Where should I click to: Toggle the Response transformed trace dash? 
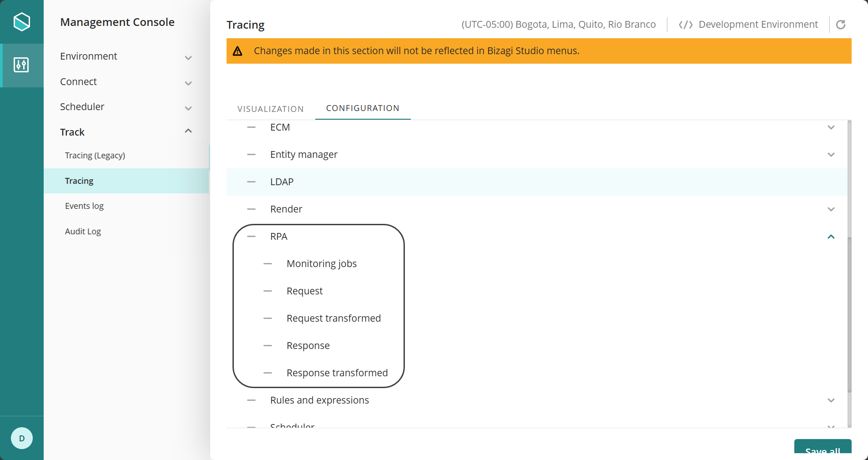click(267, 373)
